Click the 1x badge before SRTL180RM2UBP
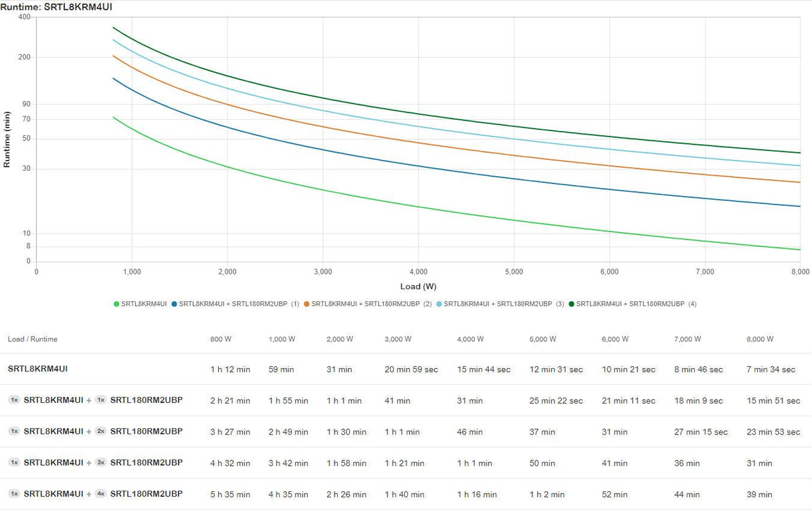 coord(100,400)
